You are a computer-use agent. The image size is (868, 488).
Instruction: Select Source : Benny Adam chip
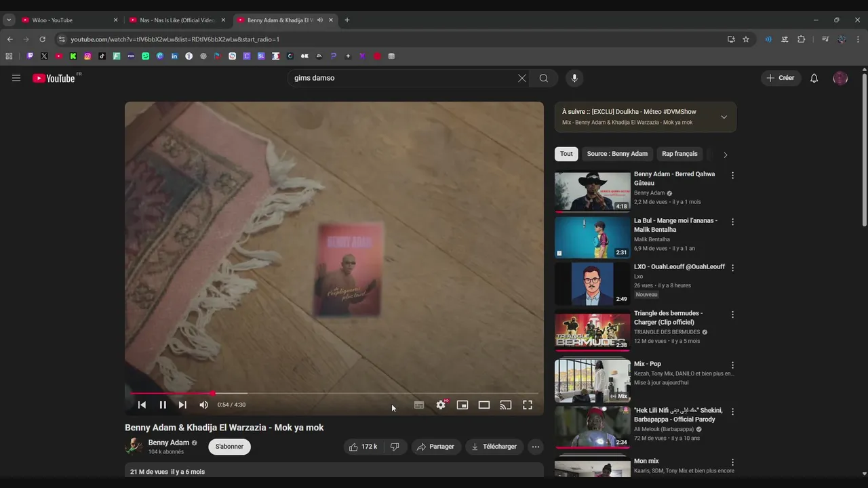click(x=617, y=154)
